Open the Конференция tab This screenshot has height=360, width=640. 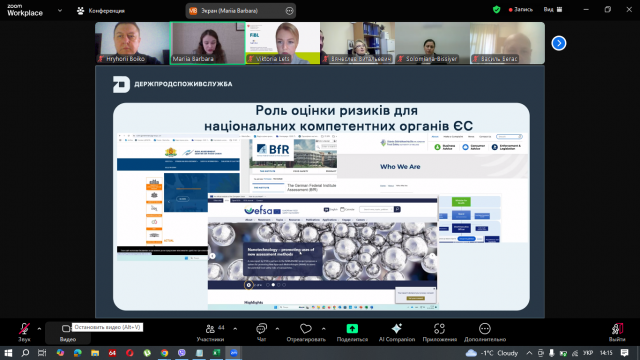point(101,11)
